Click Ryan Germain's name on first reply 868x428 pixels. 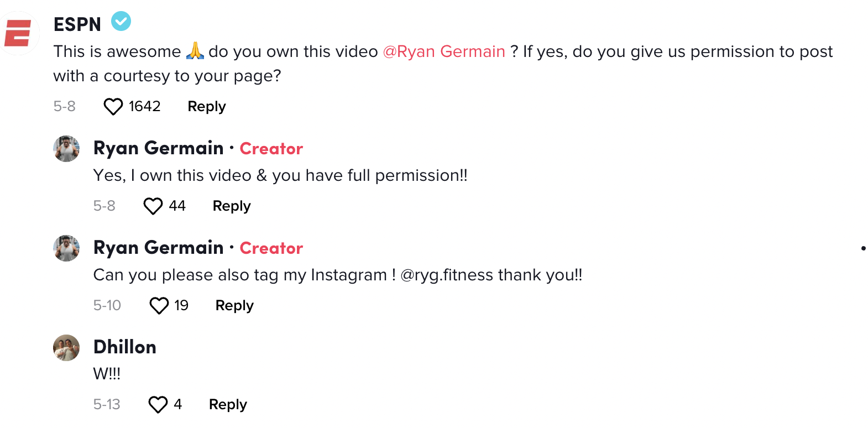[x=159, y=148]
